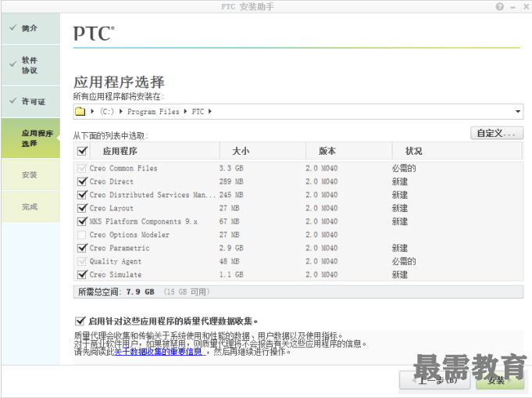532x398 pixels.
Task: Uncheck Creo Distributed Services Manager checkbox
Action: [82, 195]
